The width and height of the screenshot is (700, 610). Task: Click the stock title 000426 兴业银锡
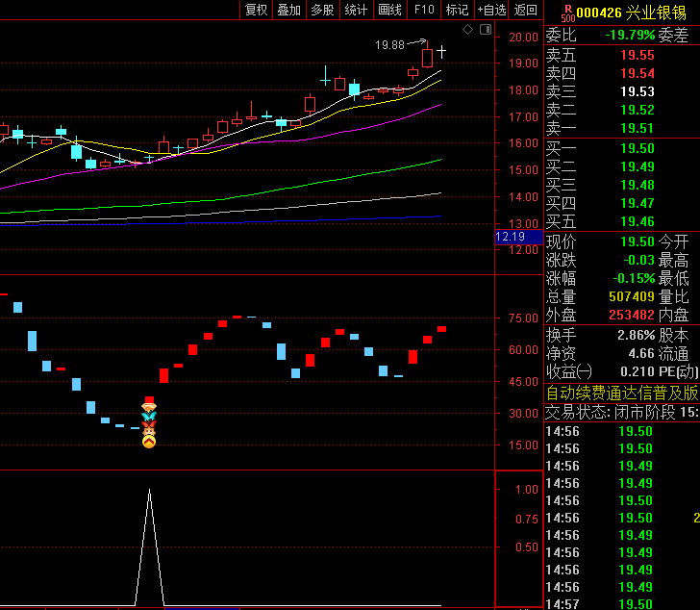click(x=631, y=13)
